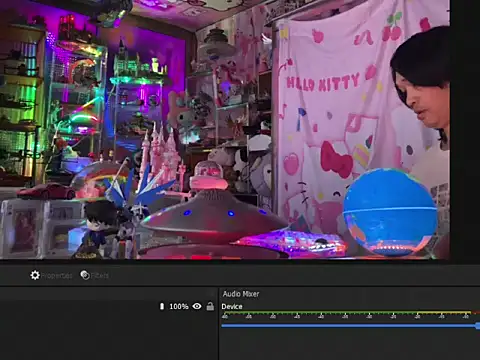
Task: Select the webcam source in the preview
Action: point(225,129)
